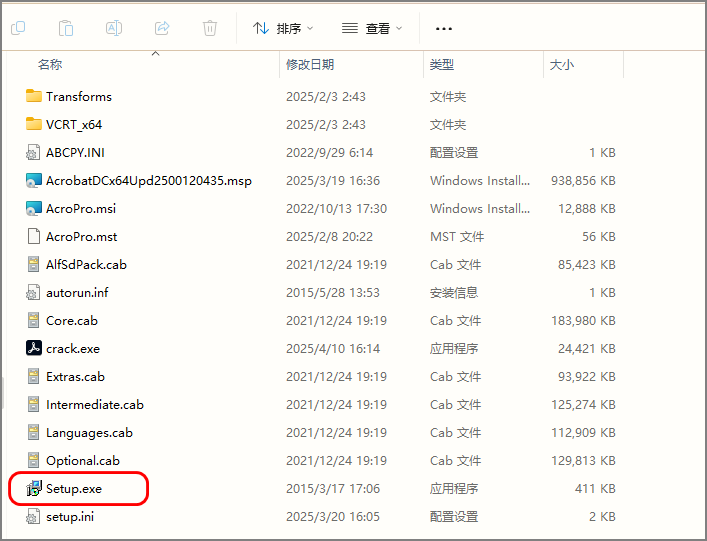Click the Core.cab archive icon
The image size is (707, 541).
pyautogui.click(x=33, y=321)
